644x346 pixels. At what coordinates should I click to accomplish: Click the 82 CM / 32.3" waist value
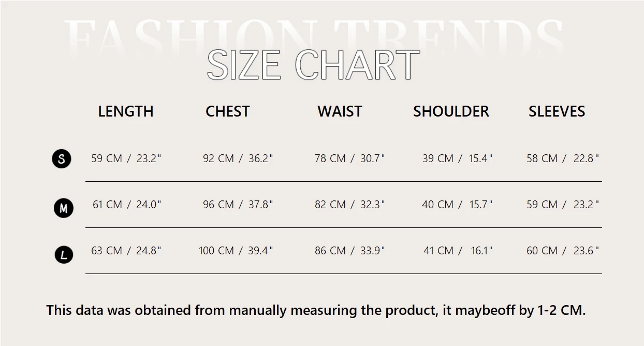click(349, 205)
